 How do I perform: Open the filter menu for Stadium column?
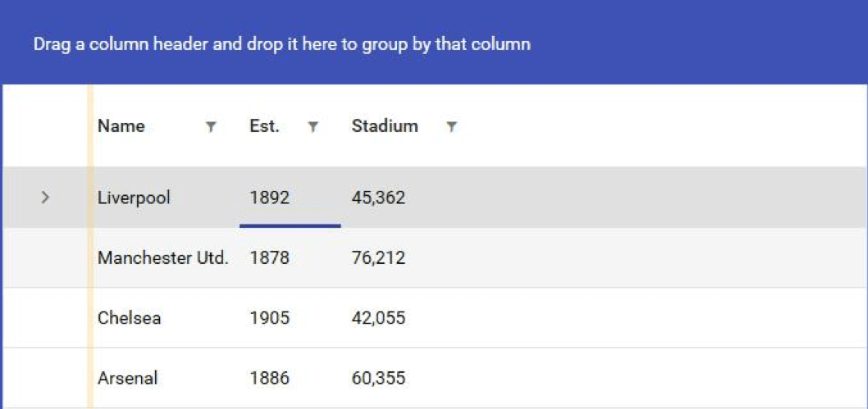pos(452,127)
